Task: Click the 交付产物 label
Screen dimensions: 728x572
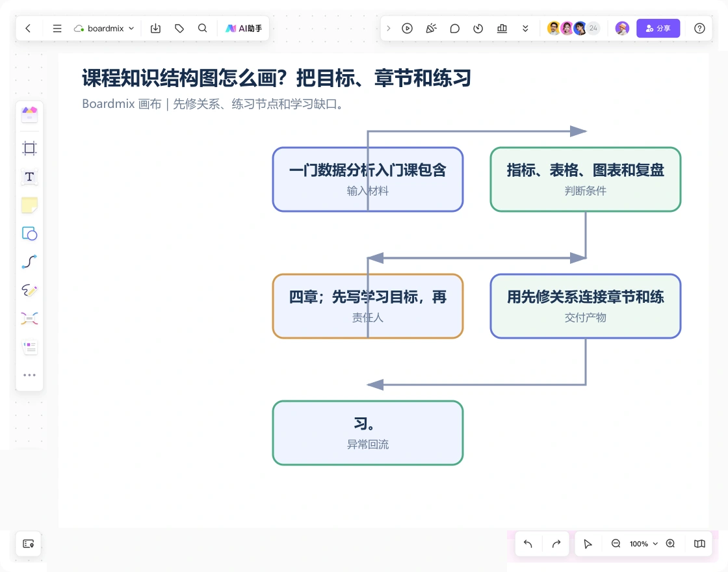Action: point(586,318)
